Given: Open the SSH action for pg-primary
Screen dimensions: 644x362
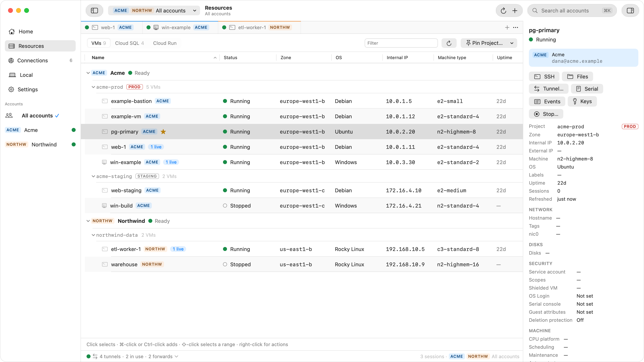Looking at the screenshot, I should [x=544, y=77].
